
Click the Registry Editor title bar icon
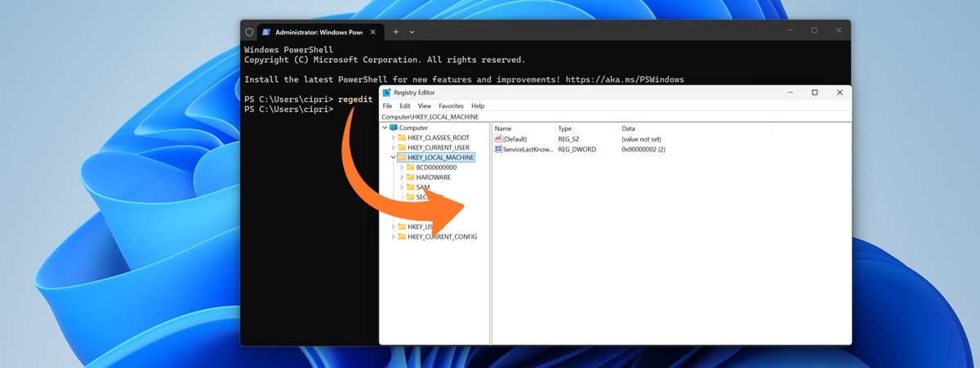[386, 93]
